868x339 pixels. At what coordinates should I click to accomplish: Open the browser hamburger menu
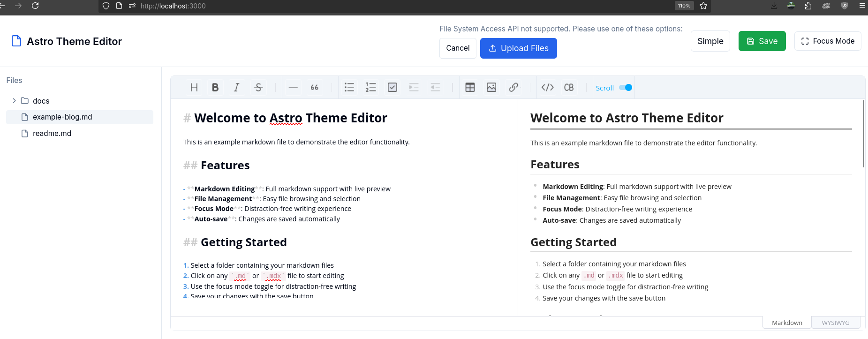[862, 6]
